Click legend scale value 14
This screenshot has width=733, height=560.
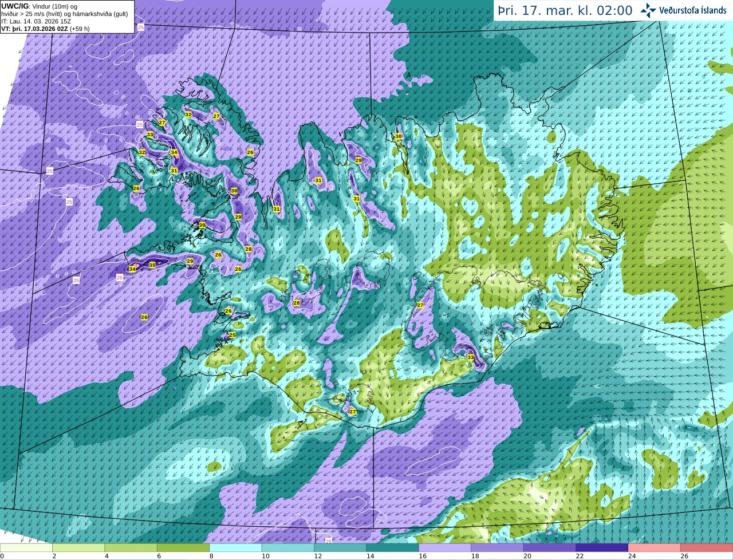(370, 556)
